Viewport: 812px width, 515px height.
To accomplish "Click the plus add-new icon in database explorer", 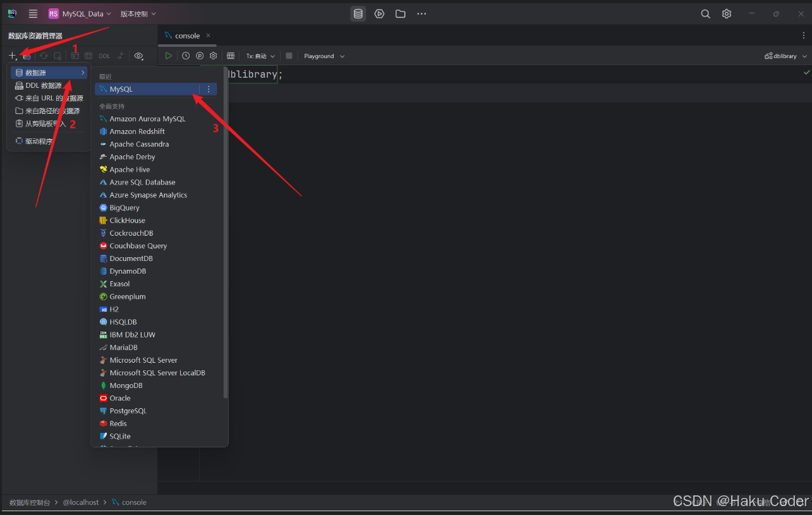I will 12,56.
